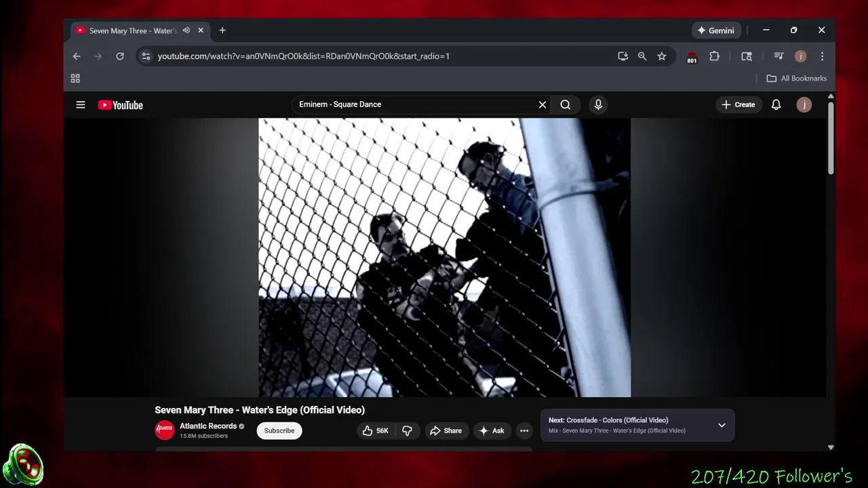Image resolution: width=868 pixels, height=488 pixels.
Task: Search with your voice microphone
Action: point(598,104)
